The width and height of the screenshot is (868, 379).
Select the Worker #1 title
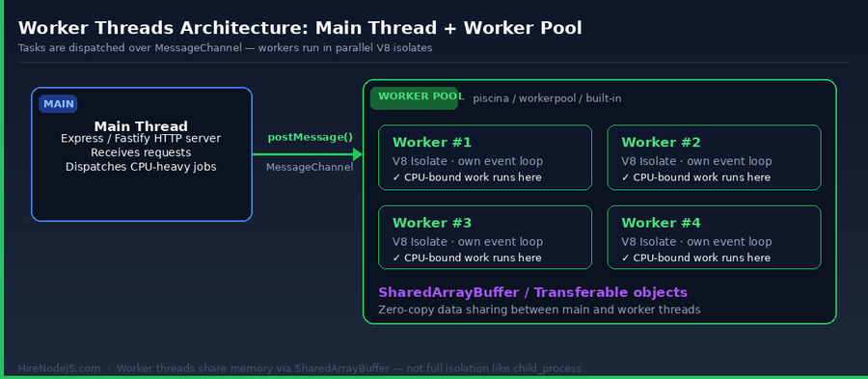[x=432, y=143]
